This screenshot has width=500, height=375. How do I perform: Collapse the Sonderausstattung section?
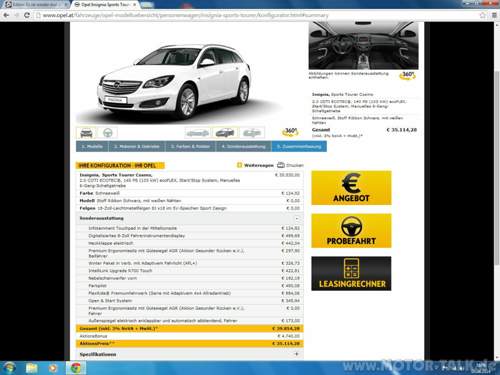coord(297,218)
